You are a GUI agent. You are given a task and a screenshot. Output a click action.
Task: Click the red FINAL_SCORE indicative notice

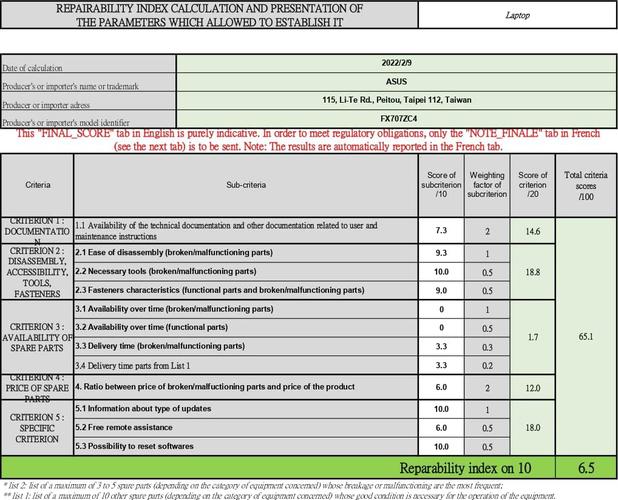pos(308,140)
